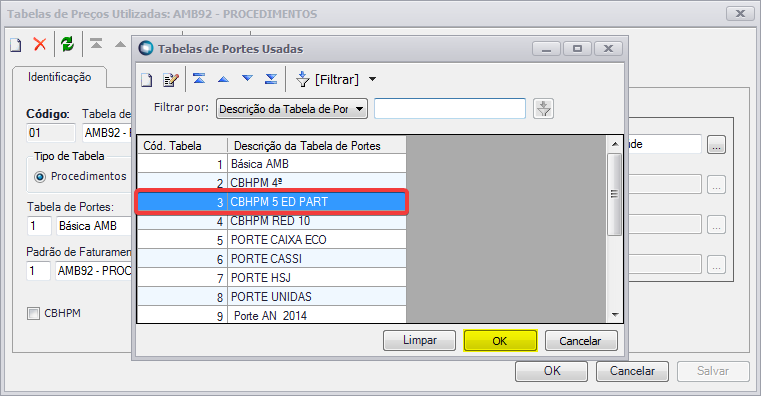Image resolution: width=761 pixels, height=396 pixels.
Task: Jump to last record arrow icon
Action: [271, 79]
